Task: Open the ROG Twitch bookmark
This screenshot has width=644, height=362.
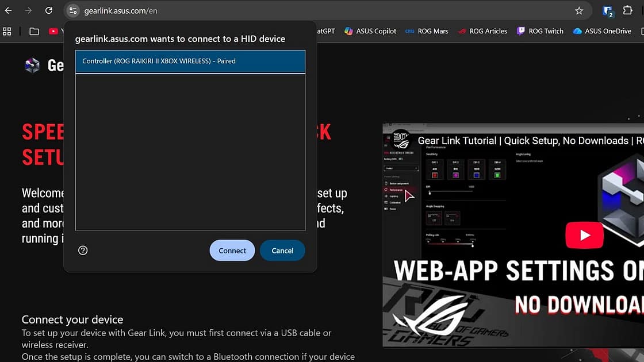Action: click(x=540, y=31)
